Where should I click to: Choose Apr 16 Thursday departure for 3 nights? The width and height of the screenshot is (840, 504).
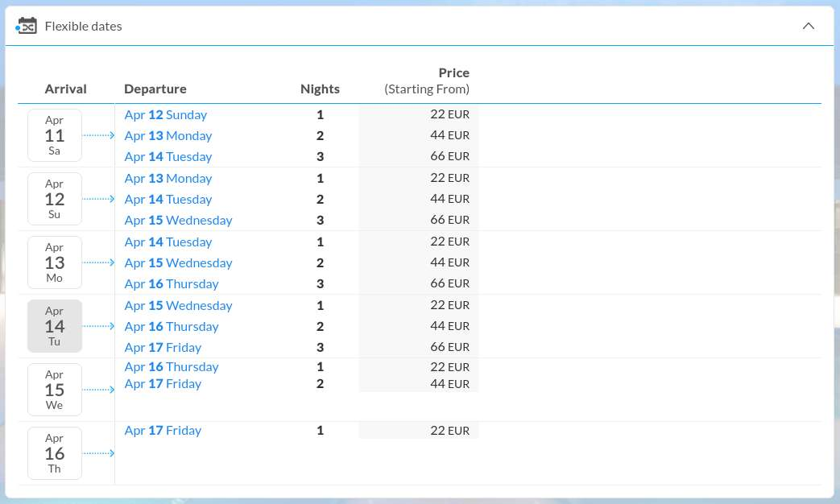coord(172,284)
